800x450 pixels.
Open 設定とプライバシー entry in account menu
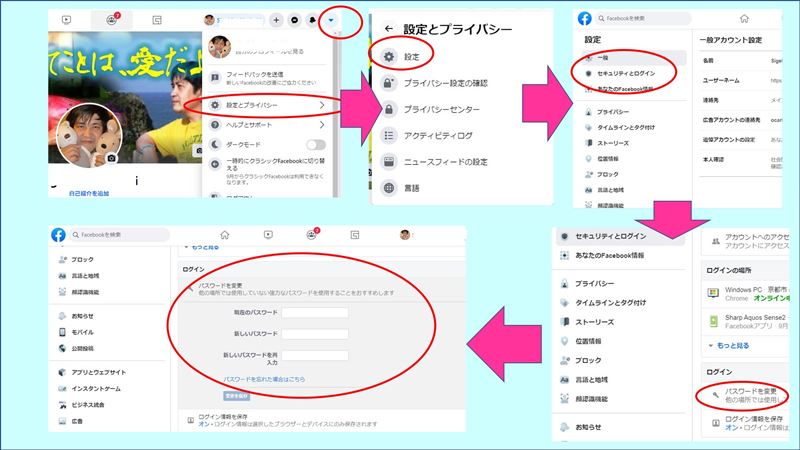(266, 105)
